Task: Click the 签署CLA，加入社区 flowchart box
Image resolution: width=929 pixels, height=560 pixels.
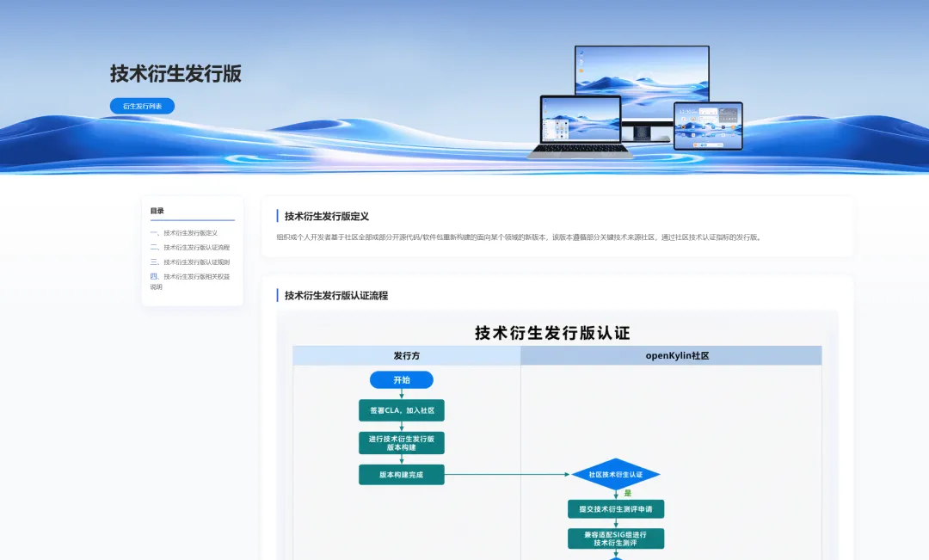Action: (402, 410)
